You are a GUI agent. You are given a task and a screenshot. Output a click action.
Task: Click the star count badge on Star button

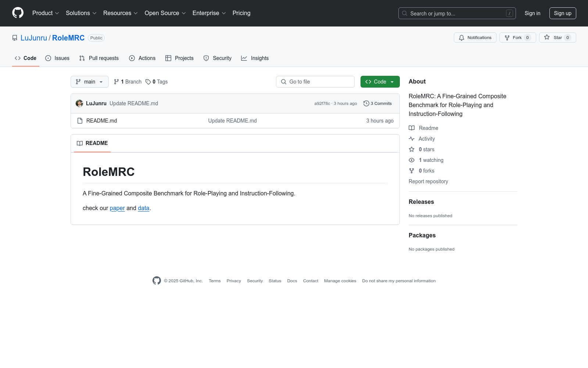click(x=567, y=38)
